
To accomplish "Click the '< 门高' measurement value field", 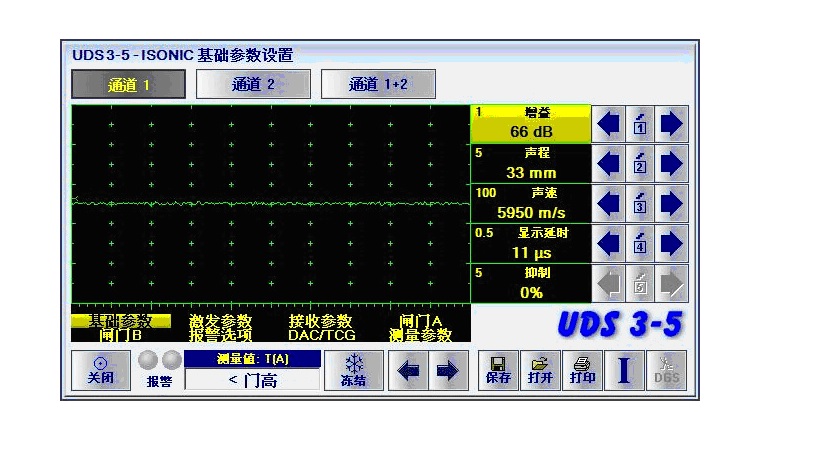I will (x=252, y=380).
